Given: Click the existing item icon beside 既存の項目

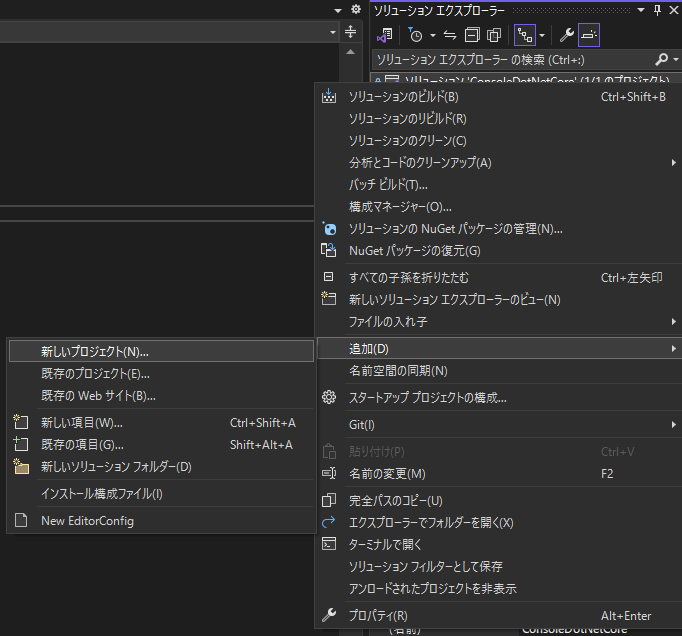Looking at the screenshot, I should click(x=21, y=444).
